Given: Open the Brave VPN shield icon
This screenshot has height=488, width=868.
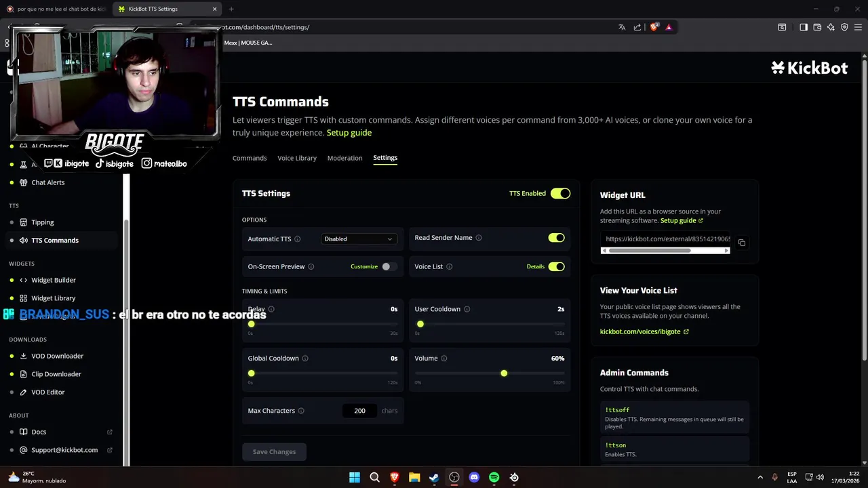Looking at the screenshot, I should tap(844, 27).
